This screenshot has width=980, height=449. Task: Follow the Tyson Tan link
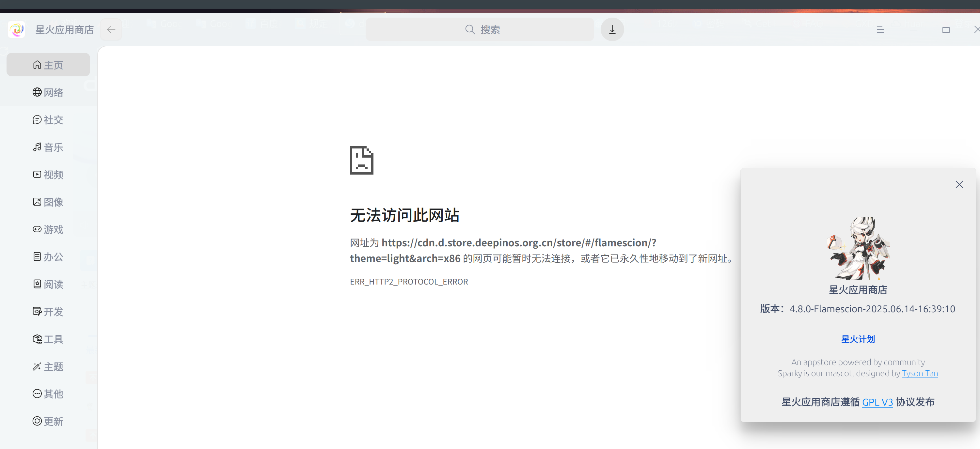920,373
